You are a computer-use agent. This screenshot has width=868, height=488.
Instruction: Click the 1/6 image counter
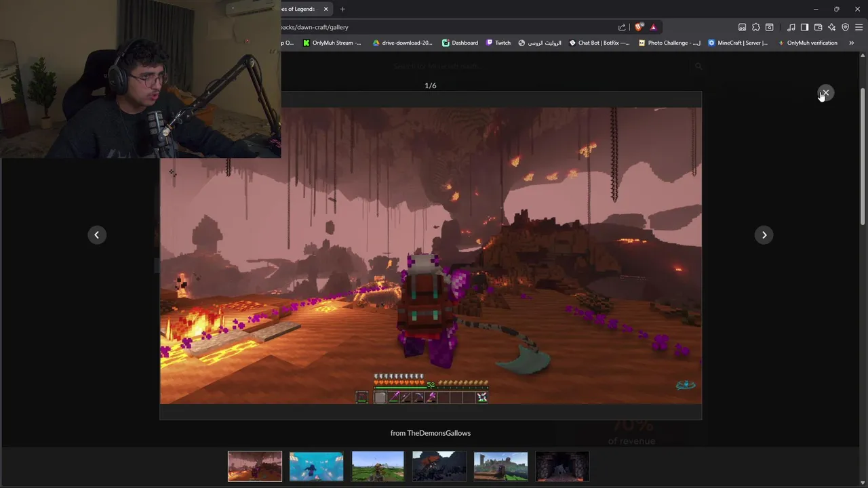[x=431, y=85]
